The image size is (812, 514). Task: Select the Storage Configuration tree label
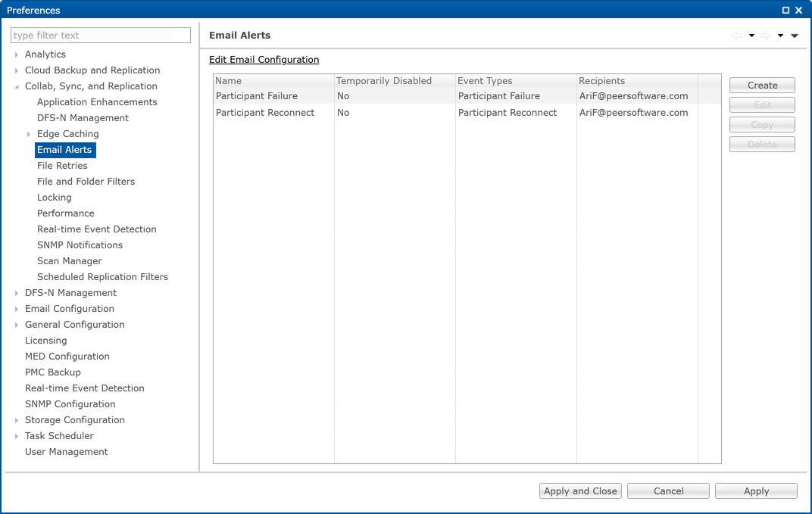pos(75,420)
